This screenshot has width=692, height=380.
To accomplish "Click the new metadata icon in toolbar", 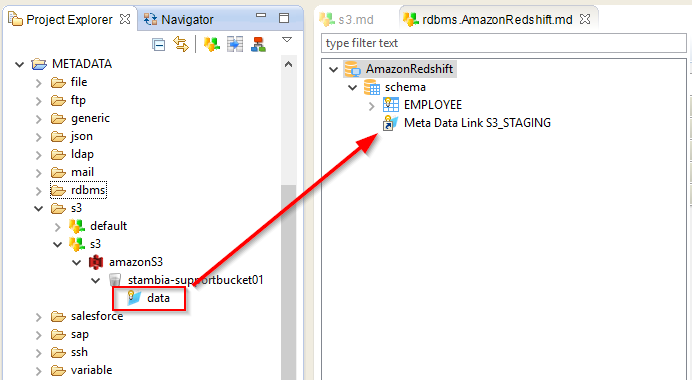I will (x=212, y=44).
